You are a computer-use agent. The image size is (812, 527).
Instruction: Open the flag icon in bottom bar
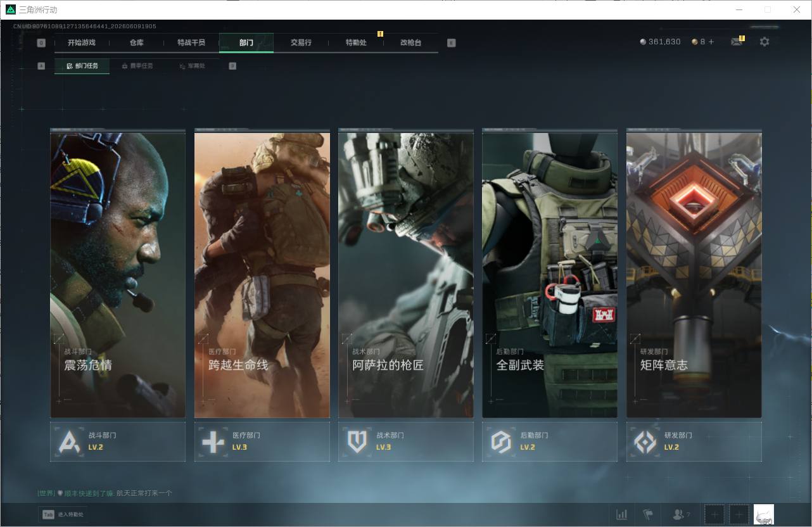point(648,514)
